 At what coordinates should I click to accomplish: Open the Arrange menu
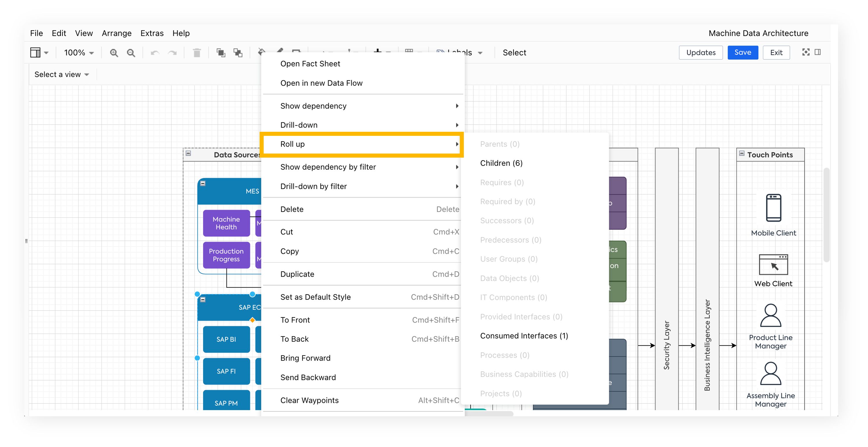[x=117, y=33]
